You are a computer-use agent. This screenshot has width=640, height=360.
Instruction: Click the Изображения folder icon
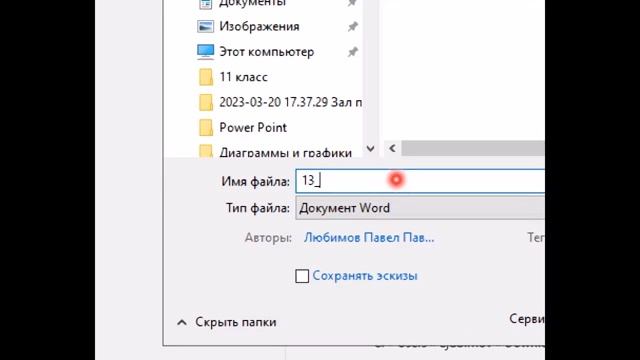(x=205, y=27)
